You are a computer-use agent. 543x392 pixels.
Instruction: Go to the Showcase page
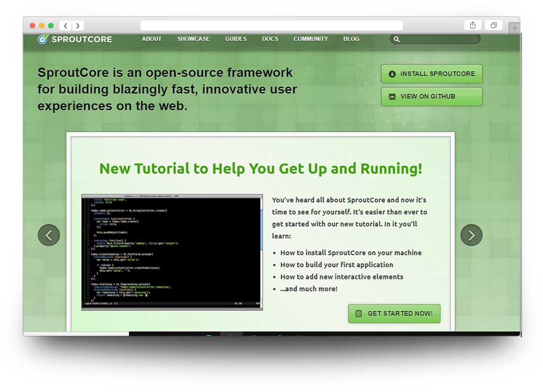(193, 39)
